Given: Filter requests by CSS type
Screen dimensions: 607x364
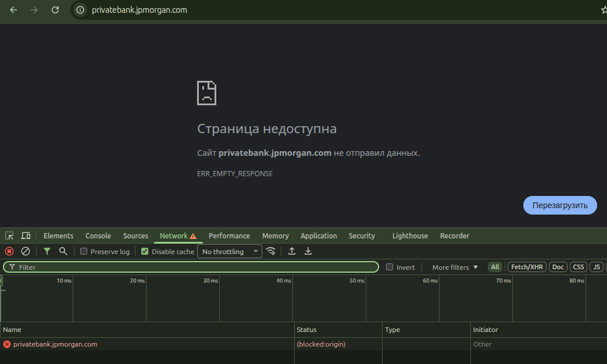Looking at the screenshot, I should 579,267.
